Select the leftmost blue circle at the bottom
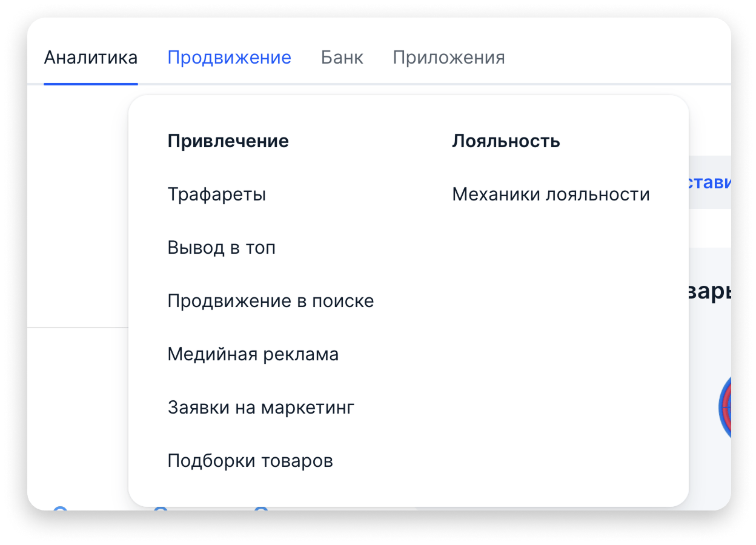This screenshot has width=756, height=545. (59, 508)
